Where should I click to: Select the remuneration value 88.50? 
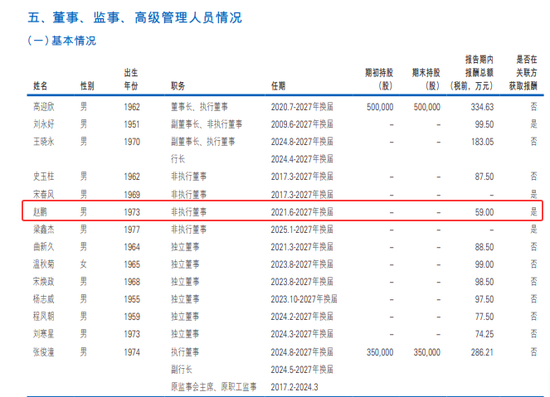(x=484, y=247)
